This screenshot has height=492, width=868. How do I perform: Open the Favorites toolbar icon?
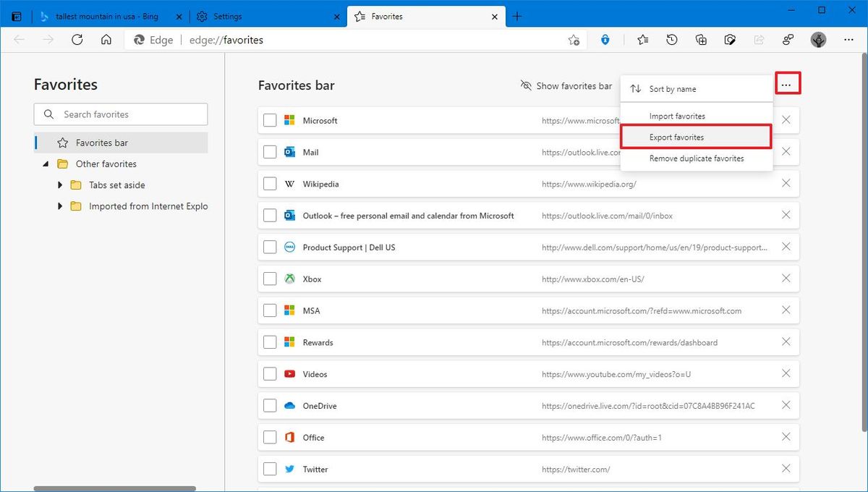click(642, 40)
